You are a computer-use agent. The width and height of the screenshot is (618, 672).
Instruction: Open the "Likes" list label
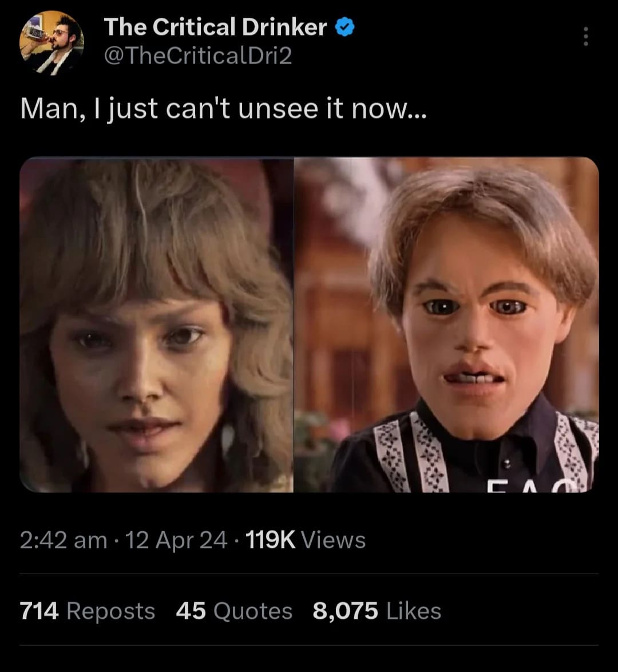point(414,611)
